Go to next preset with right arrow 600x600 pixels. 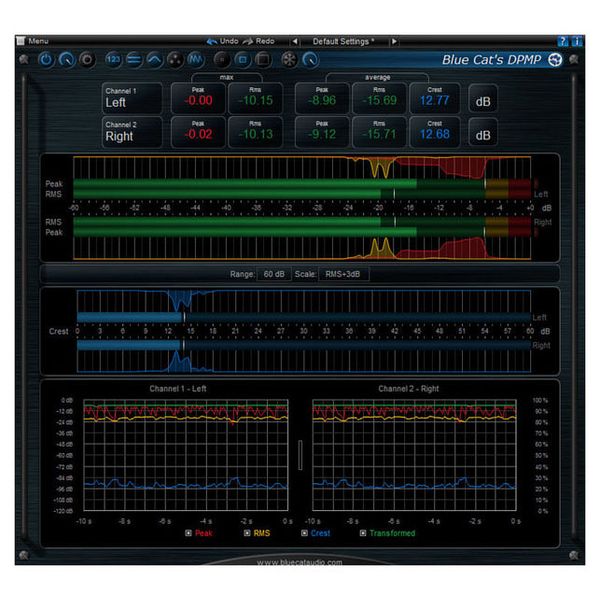pyautogui.click(x=394, y=41)
